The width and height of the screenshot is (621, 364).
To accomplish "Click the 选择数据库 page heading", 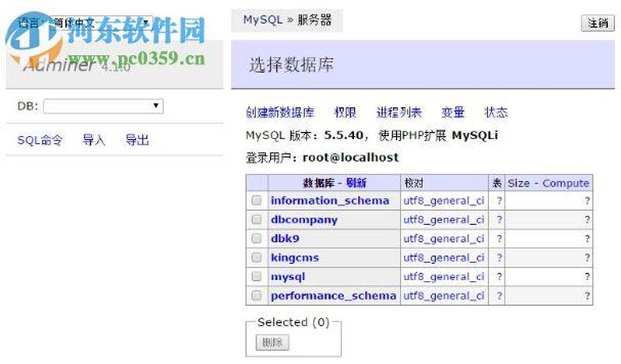I will click(292, 64).
